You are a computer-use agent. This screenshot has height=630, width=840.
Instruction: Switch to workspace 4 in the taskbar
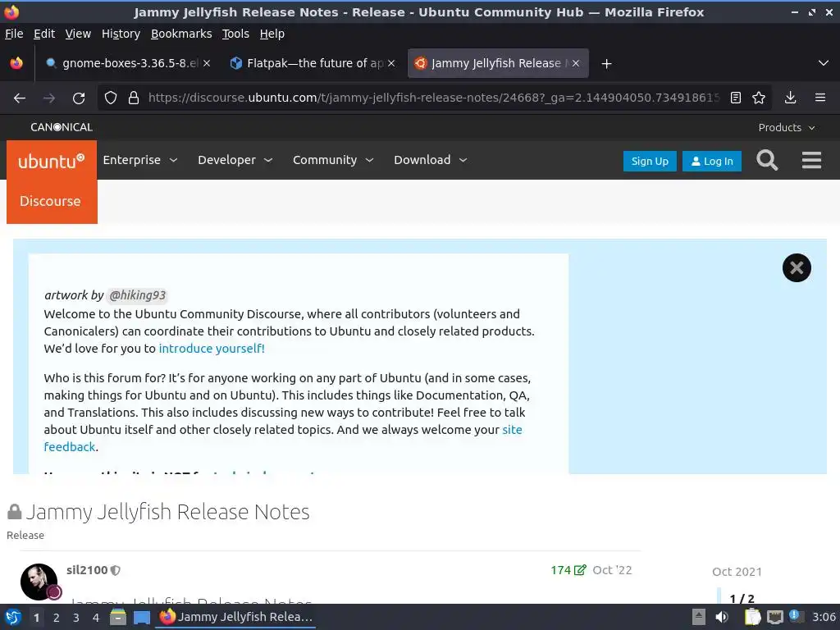pyautogui.click(x=96, y=618)
